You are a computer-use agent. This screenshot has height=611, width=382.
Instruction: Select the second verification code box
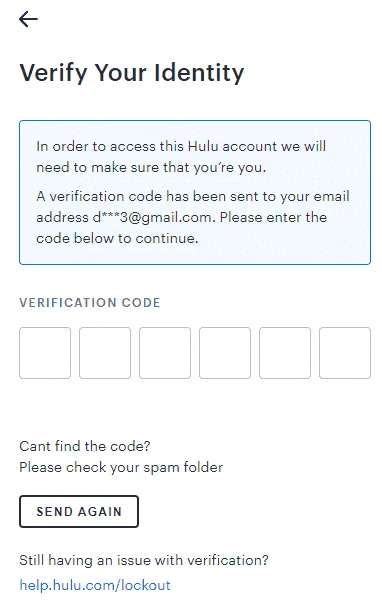coord(105,353)
